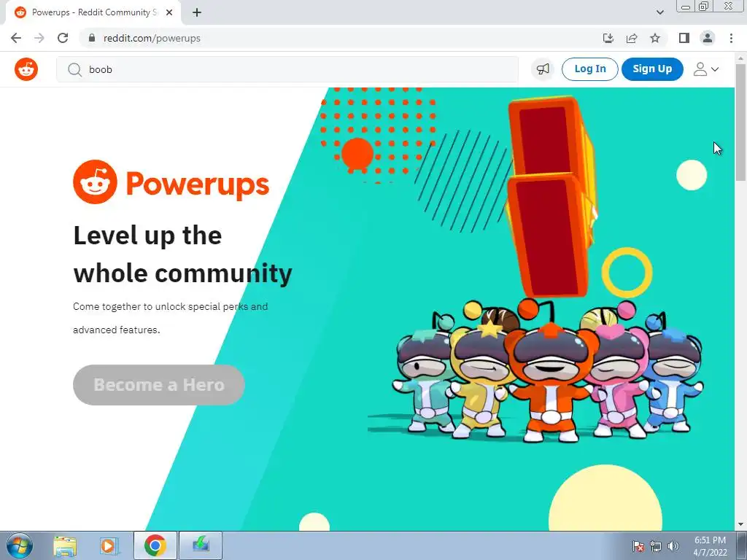
Task: Go back using the browser back arrow
Action: coord(16,38)
